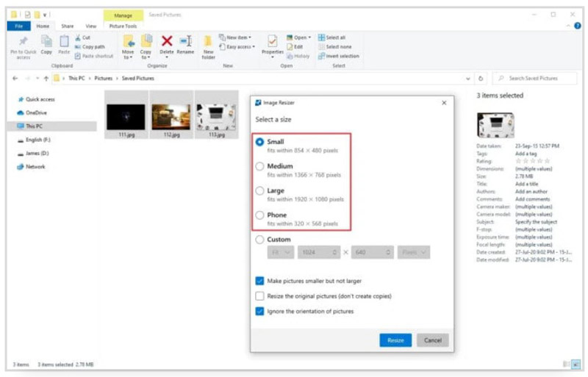The image size is (588, 377).
Task: Go back using the back arrow
Action: pos(15,79)
